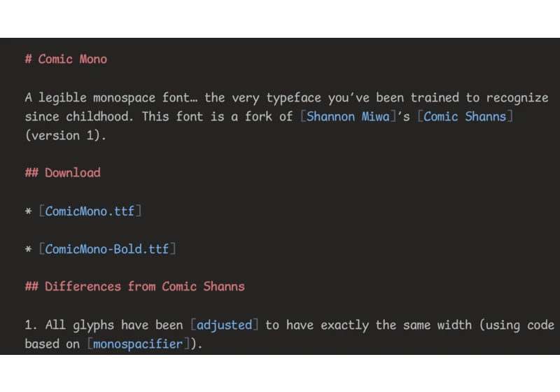The width and height of the screenshot is (560, 392).
Task: Open the Shannon Miwa link
Action: (x=348, y=116)
